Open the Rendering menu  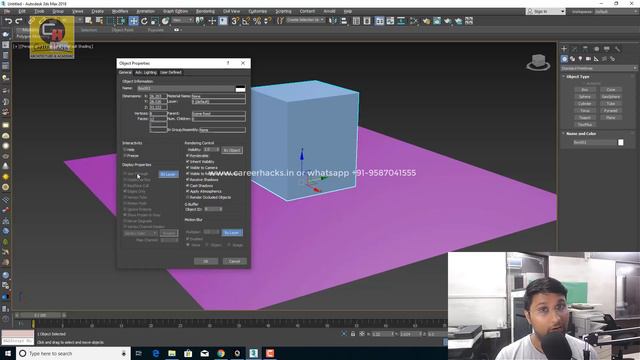(x=205, y=11)
